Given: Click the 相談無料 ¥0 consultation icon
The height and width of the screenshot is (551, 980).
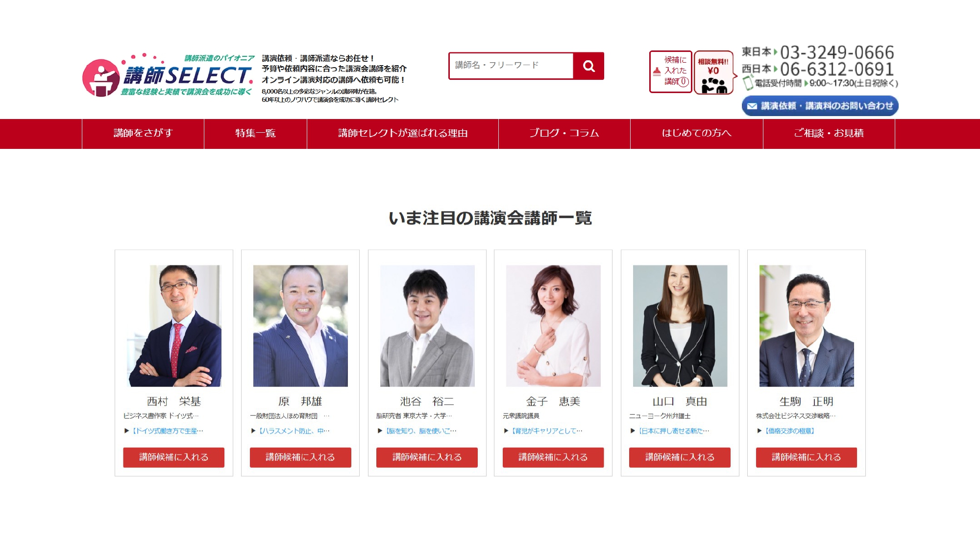Looking at the screenshot, I should [714, 72].
